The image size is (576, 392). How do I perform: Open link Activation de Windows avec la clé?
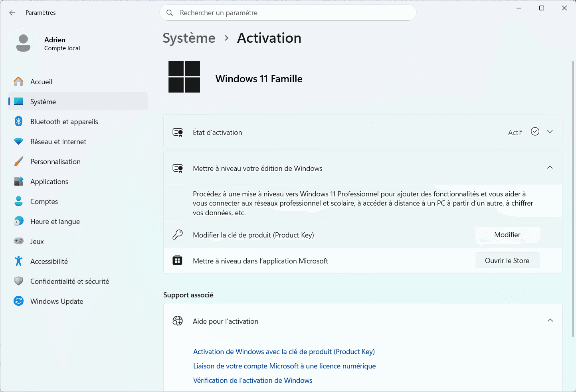pos(284,352)
